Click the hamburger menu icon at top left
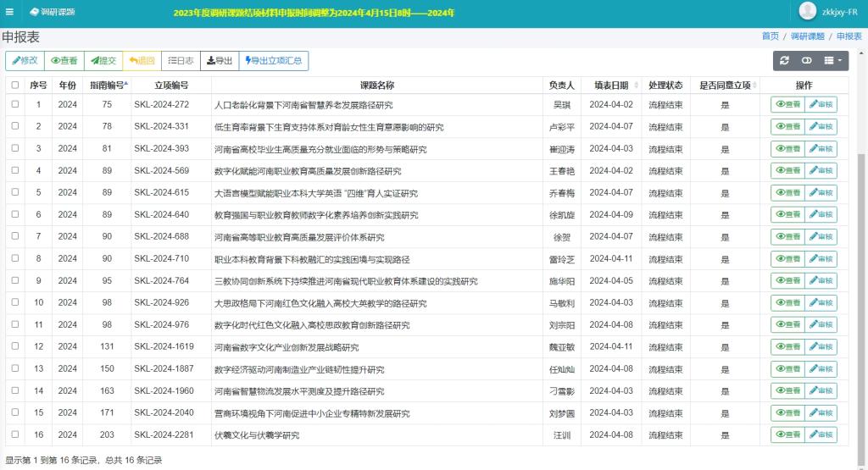This screenshot has width=868, height=470. [10, 12]
